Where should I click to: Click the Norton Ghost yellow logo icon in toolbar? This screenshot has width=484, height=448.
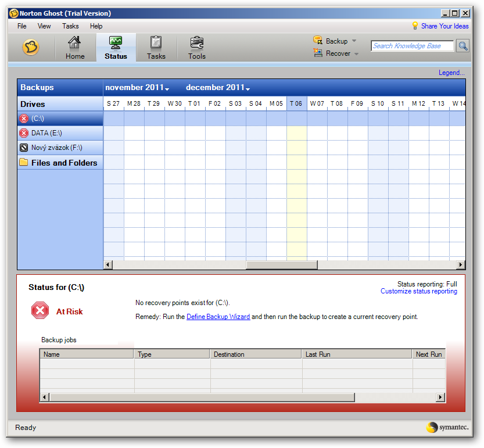pos(31,47)
